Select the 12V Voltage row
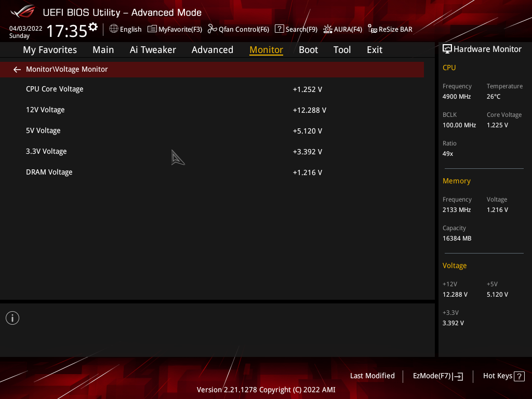 (212, 110)
